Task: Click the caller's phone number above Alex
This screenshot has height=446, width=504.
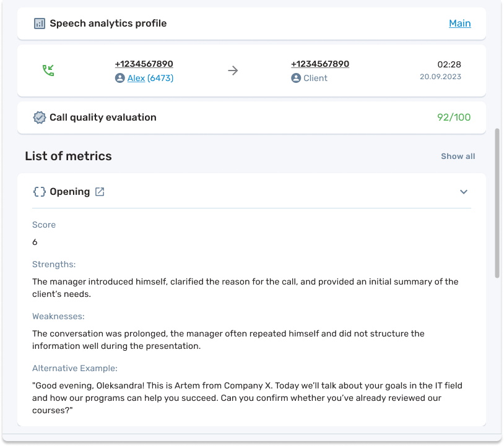Action: 144,64
